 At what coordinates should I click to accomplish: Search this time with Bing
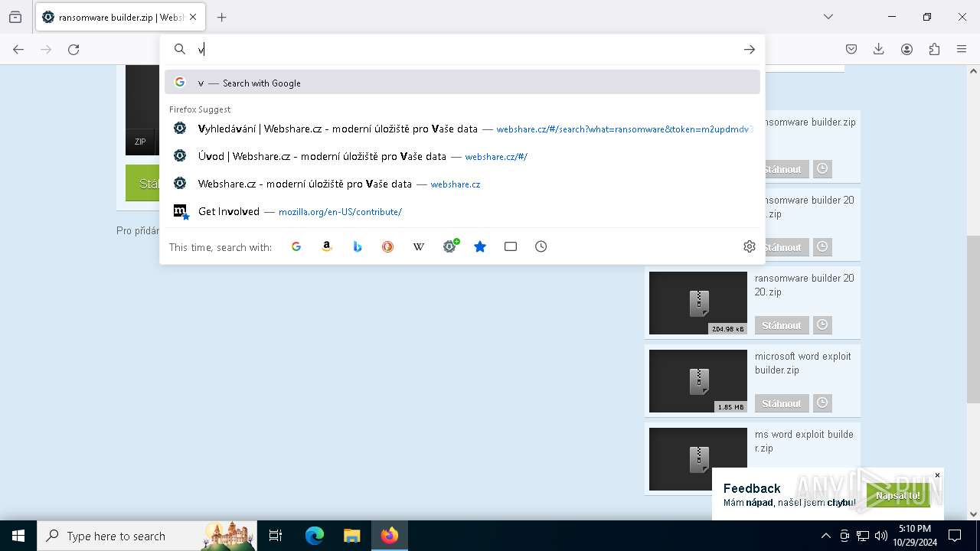click(358, 246)
